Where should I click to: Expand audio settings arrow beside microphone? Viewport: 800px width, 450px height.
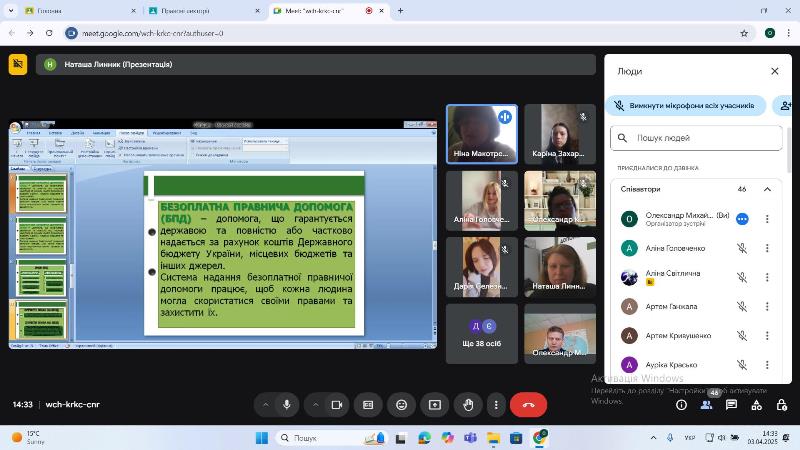coord(265,405)
